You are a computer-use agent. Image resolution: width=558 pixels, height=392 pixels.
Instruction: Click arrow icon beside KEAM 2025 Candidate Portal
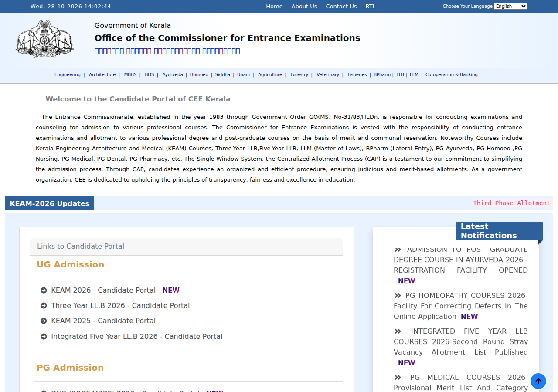pos(44,321)
